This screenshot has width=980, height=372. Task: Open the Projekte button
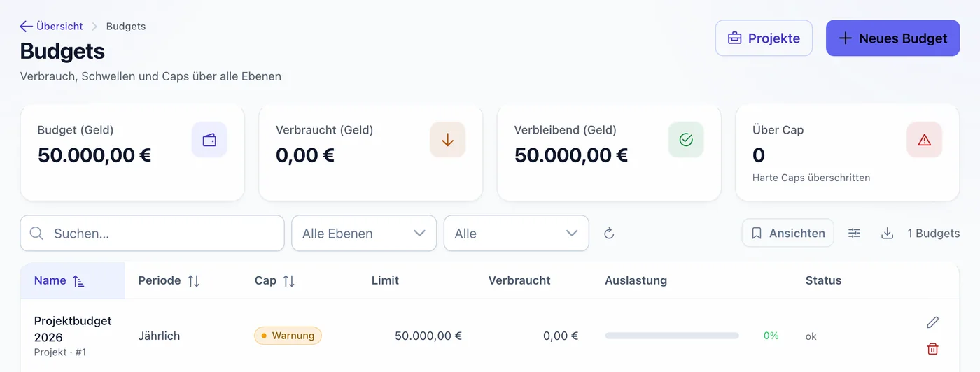764,38
